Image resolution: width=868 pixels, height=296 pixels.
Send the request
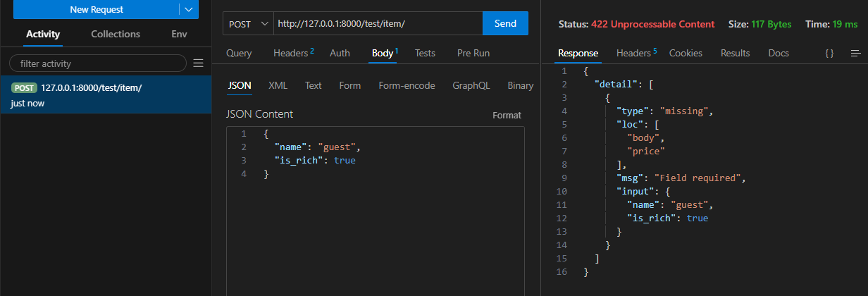tap(505, 23)
